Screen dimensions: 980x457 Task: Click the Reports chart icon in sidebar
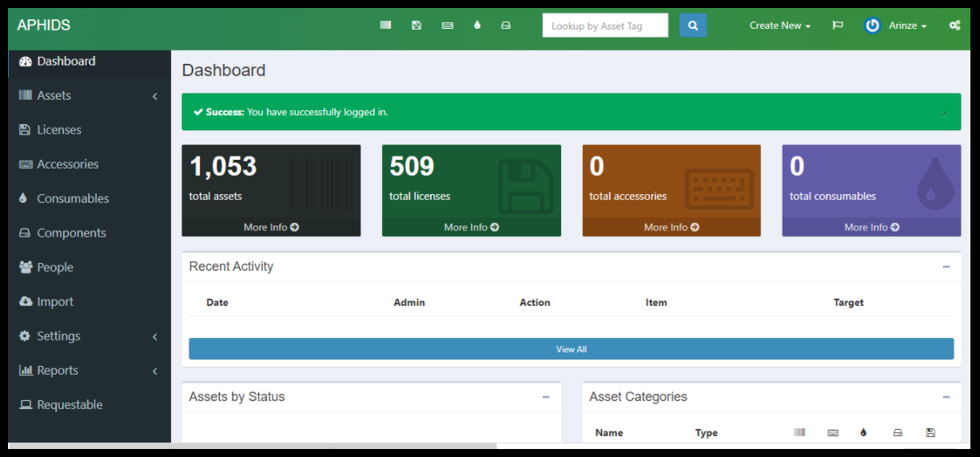tap(26, 370)
